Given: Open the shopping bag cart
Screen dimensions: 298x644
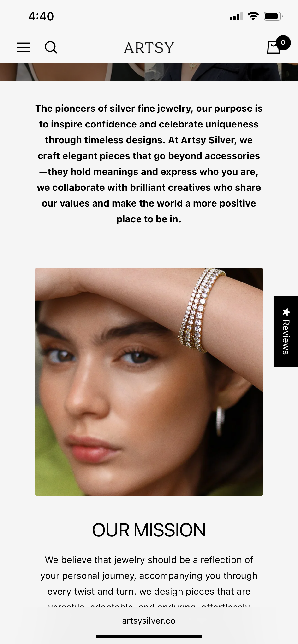Looking at the screenshot, I should (274, 47).
